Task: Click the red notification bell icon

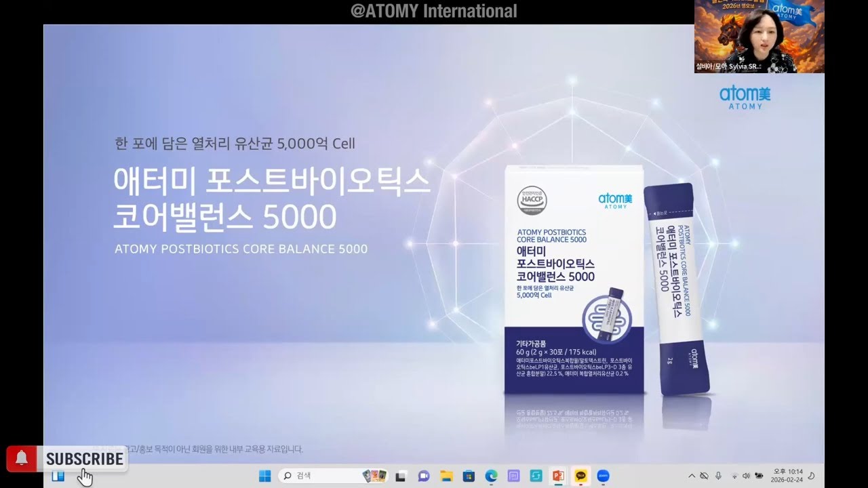Action: pos(22,459)
